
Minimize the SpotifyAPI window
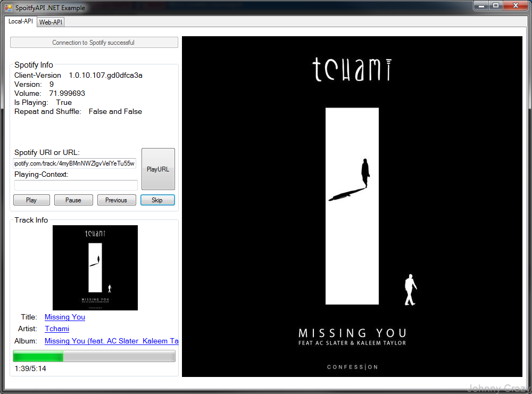481,5
